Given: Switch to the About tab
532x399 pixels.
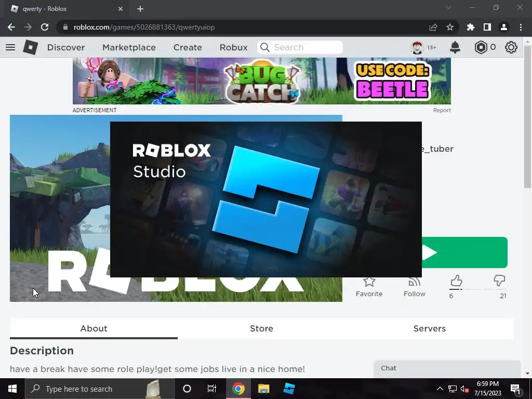Looking at the screenshot, I should pyautogui.click(x=94, y=328).
